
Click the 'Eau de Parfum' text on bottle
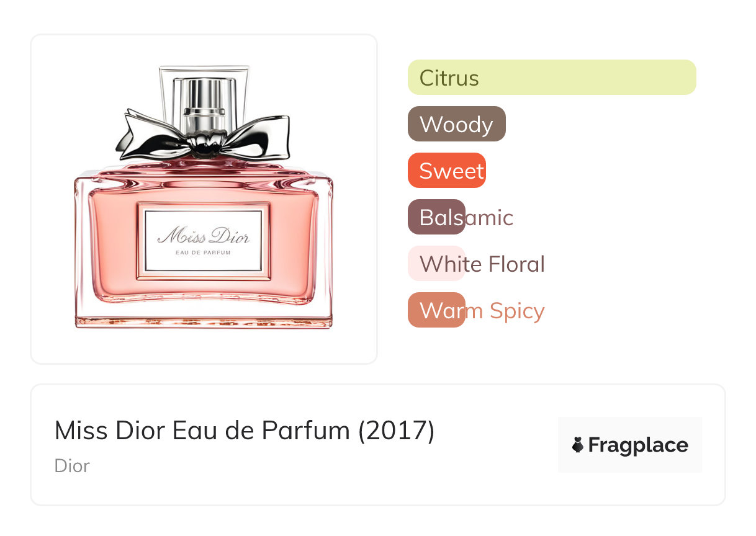(x=204, y=252)
